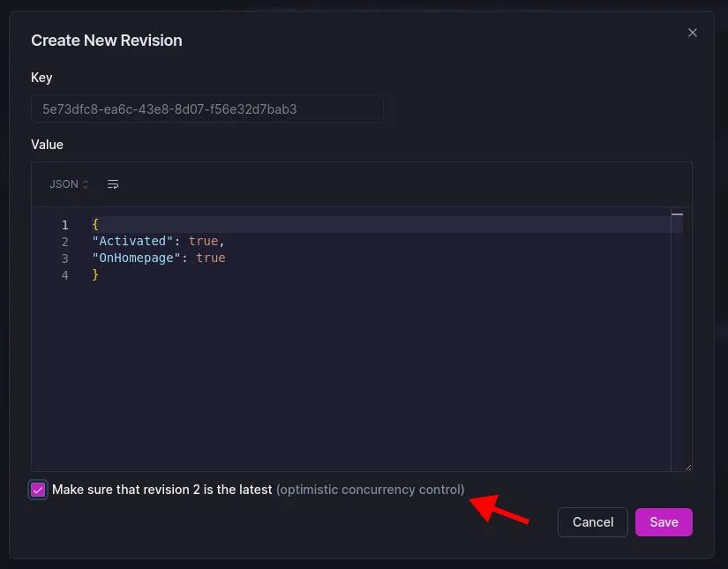Click the closing curly brace on line 4
Screen dimensions: 728x569
click(x=95, y=275)
